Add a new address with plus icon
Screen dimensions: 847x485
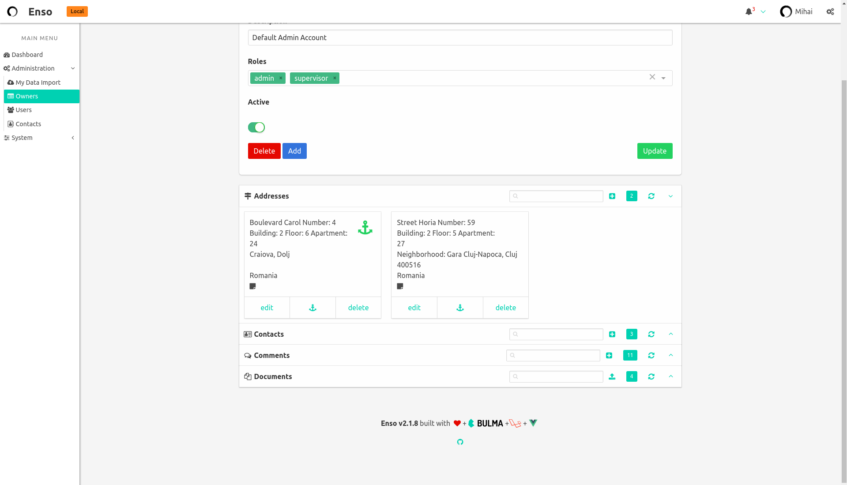[x=612, y=196]
